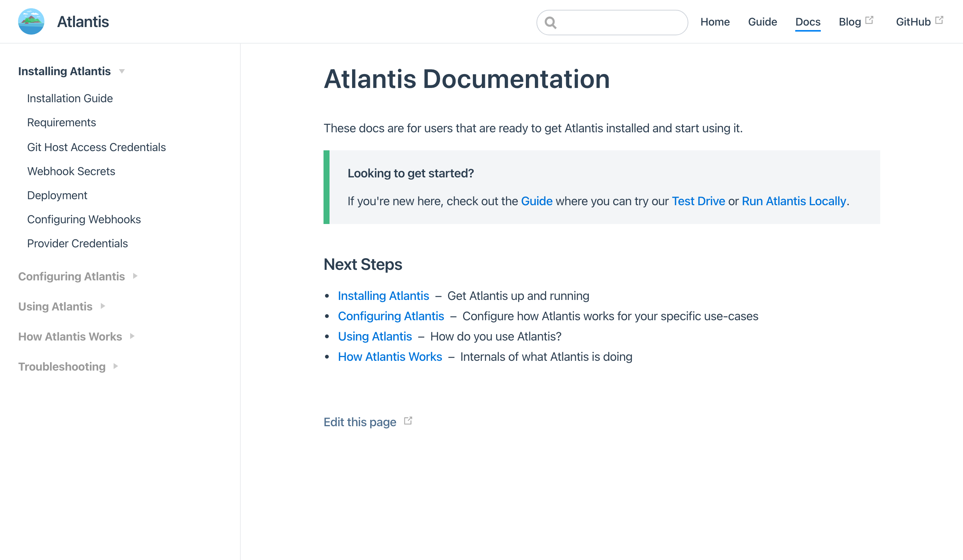Open Requirements in sidebar
The width and height of the screenshot is (963, 560).
62,123
